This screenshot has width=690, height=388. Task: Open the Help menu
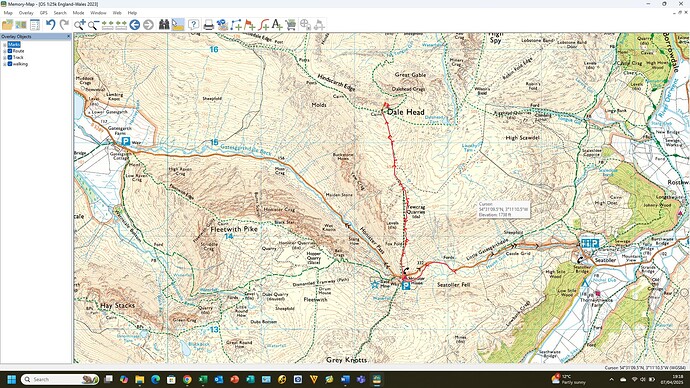coord(132,13)
